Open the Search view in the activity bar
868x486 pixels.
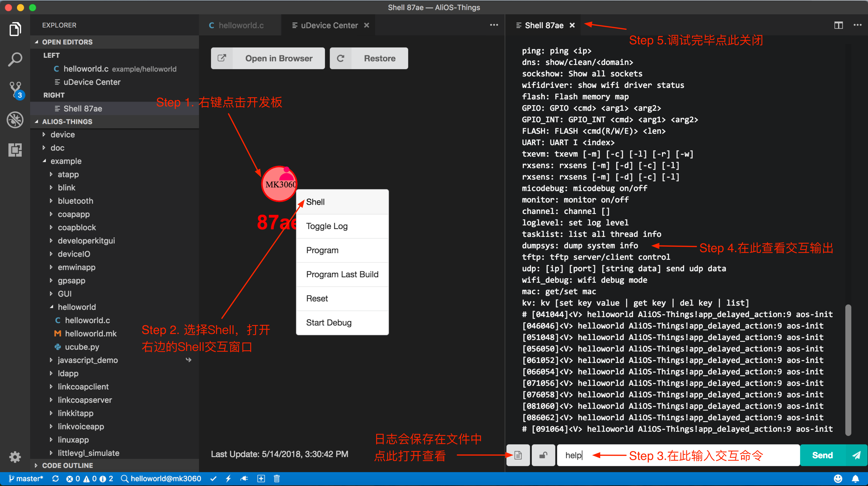tap(15, 59)
